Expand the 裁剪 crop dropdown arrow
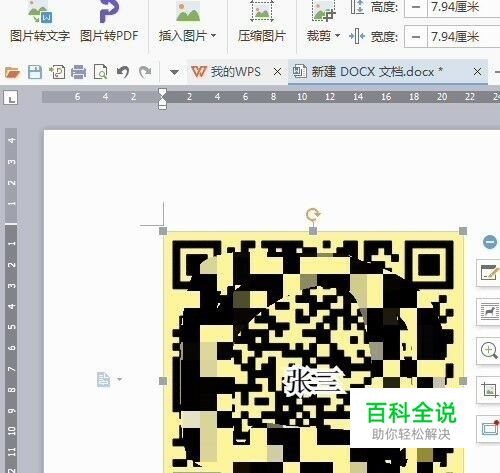 337,35
